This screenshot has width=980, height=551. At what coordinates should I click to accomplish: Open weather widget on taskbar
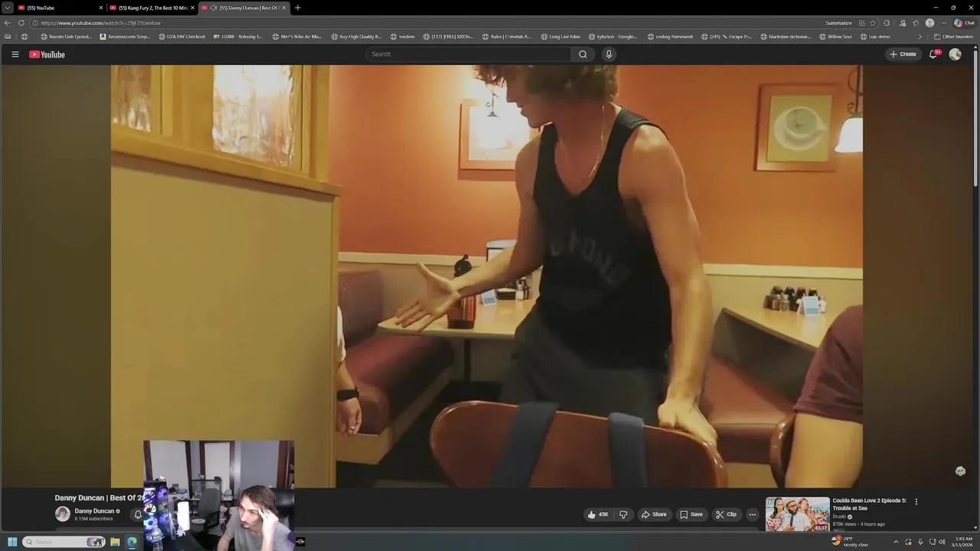(850, 541)
